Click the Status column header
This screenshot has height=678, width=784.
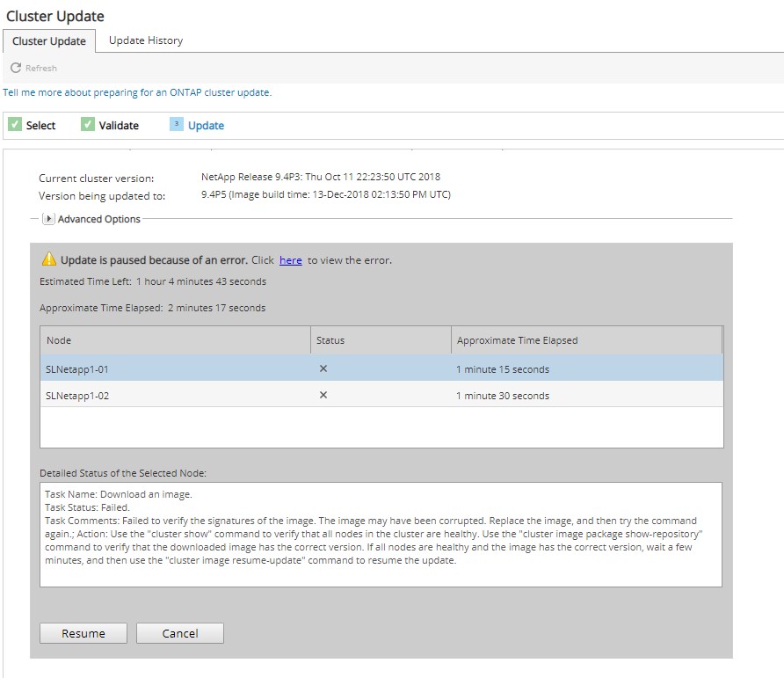381,340
